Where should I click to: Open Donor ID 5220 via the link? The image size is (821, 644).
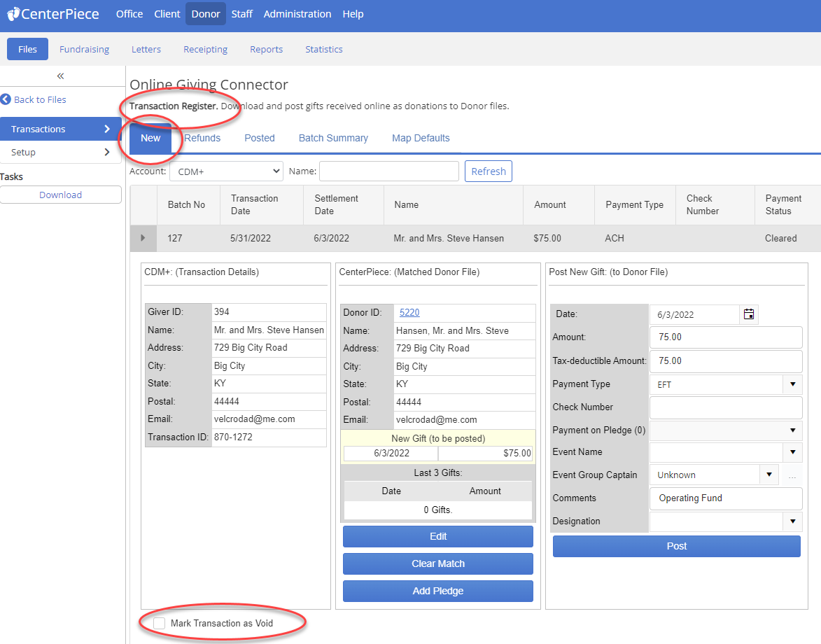409,312
